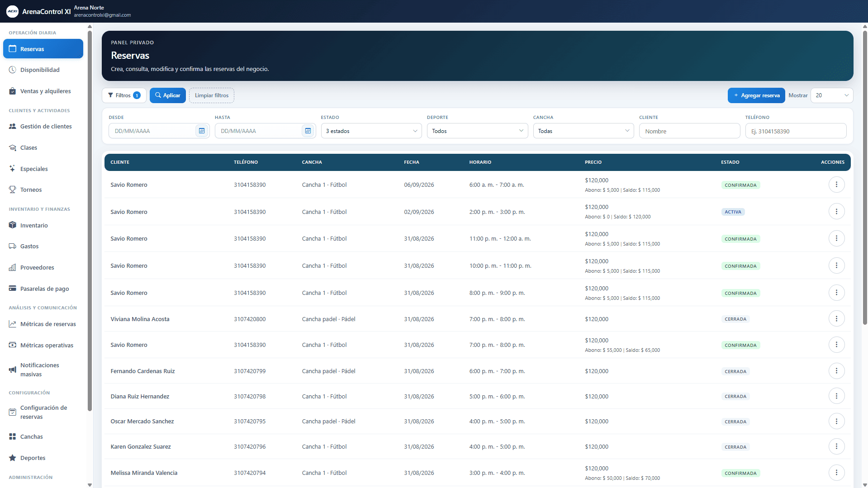Open actions menu for ACTIVA 02/09/2026 reservation
This screenshot has height=488, width=868.
coord(836,212)
